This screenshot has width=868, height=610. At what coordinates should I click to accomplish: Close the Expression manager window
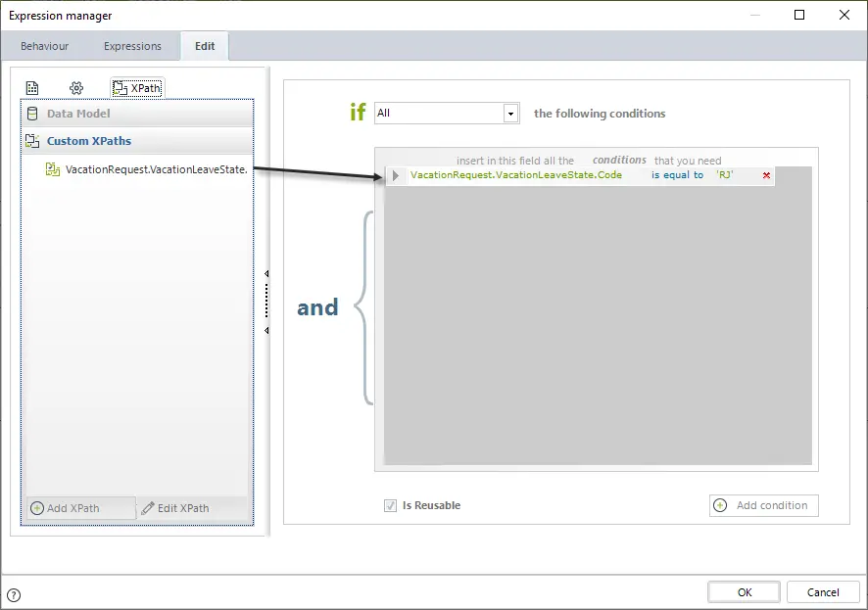[x=844, y=15]
